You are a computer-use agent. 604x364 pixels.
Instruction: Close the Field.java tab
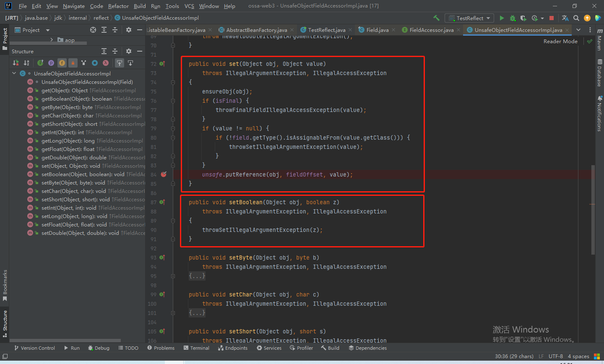coord(393,30)
